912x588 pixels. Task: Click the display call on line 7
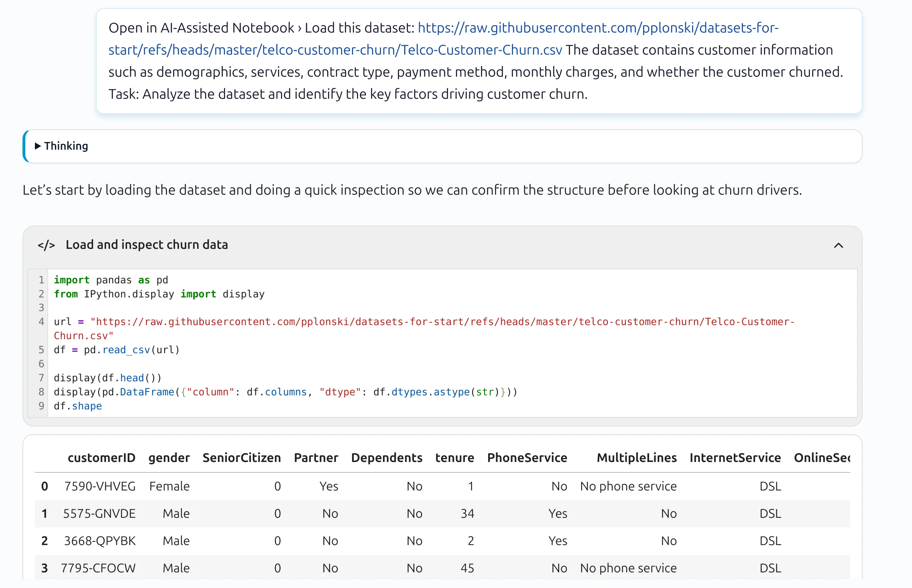(x=74, y=377)
